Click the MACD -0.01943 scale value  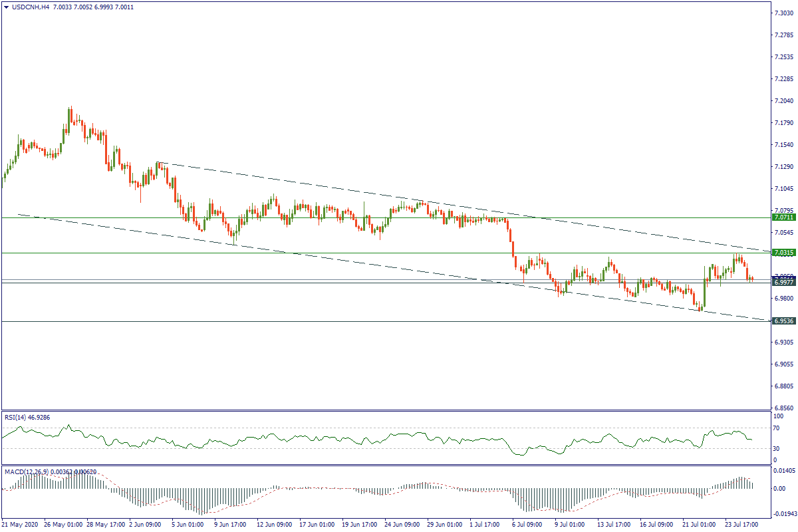(784, 514)
